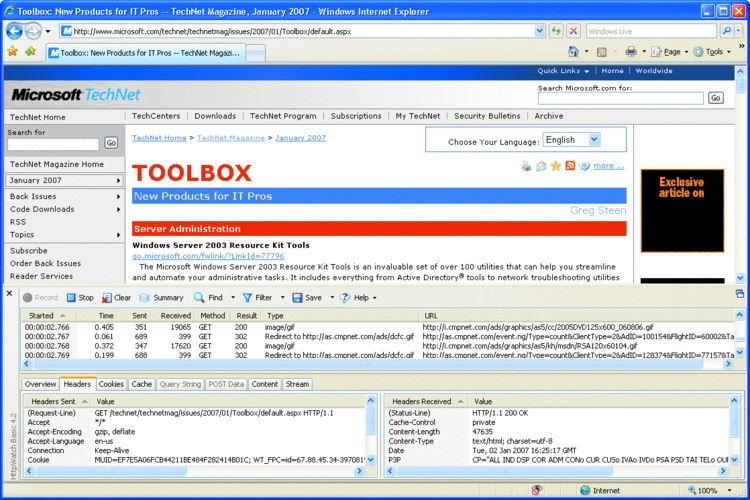Click the web page vertical scrollbar down arrow
Image resolution: width=750 pixels, height=500 pixels.
(740, 278)
